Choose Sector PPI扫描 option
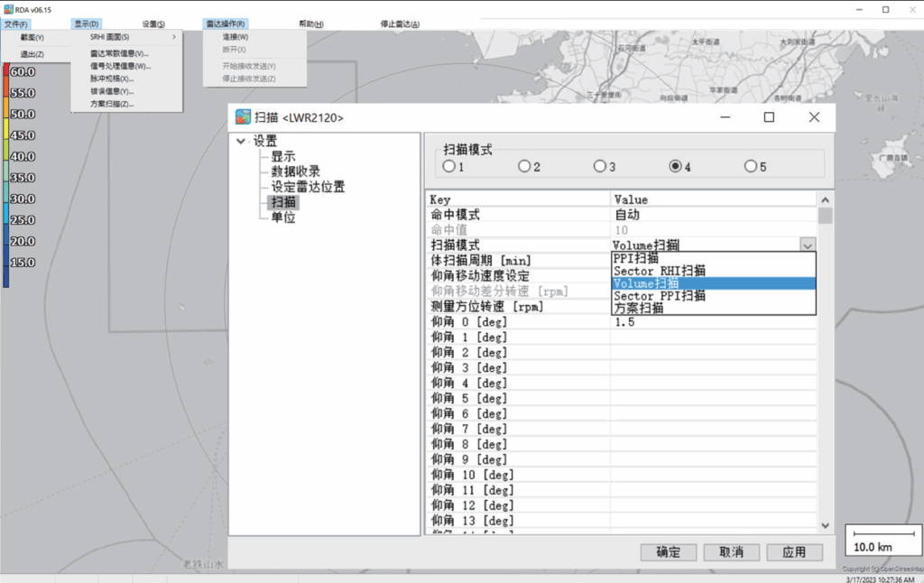 coord(714,296)
